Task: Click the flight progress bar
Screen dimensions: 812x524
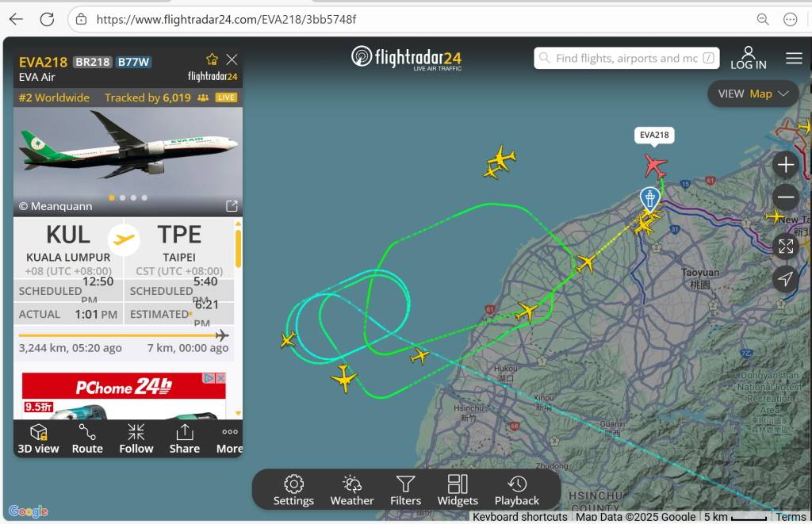Action: coord(124,335)
